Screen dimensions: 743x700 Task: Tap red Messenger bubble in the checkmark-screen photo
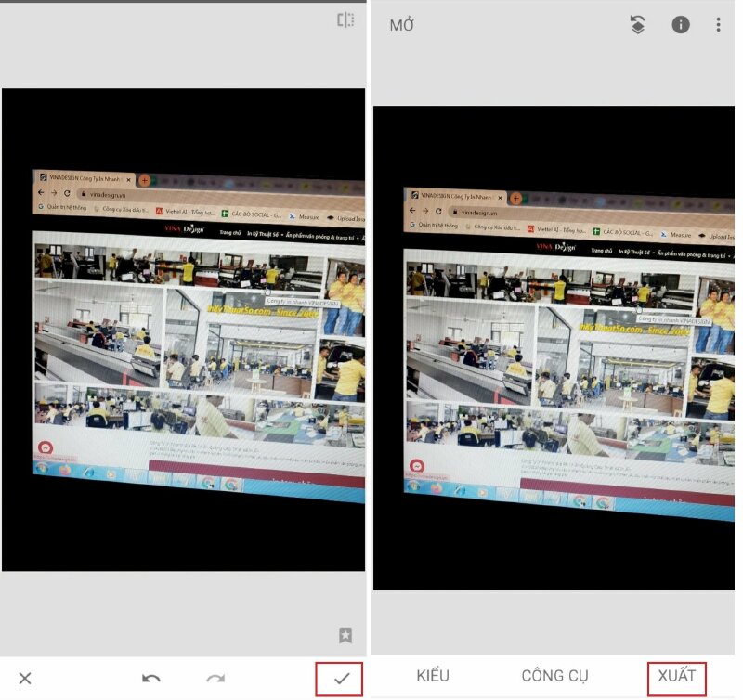(44, 448)
